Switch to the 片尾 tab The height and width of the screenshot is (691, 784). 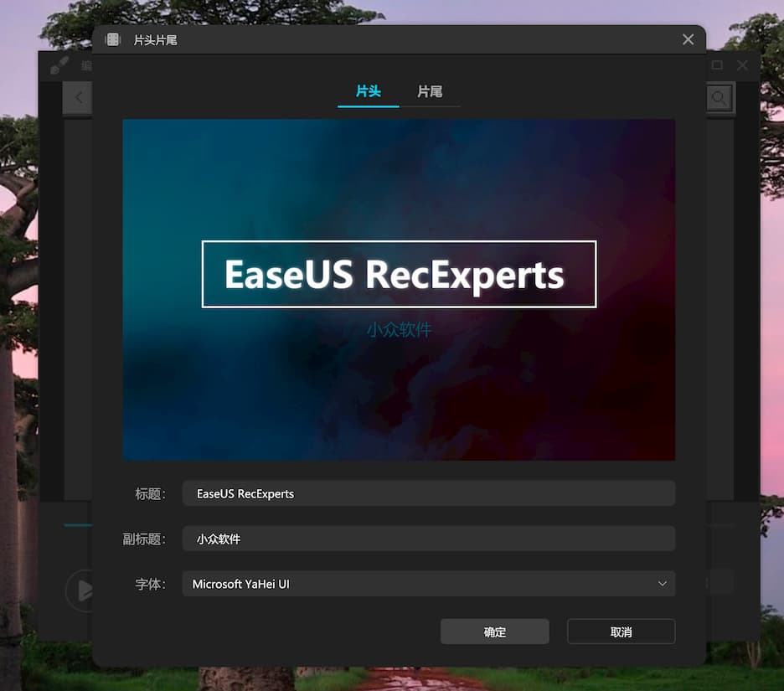point(430,91)
